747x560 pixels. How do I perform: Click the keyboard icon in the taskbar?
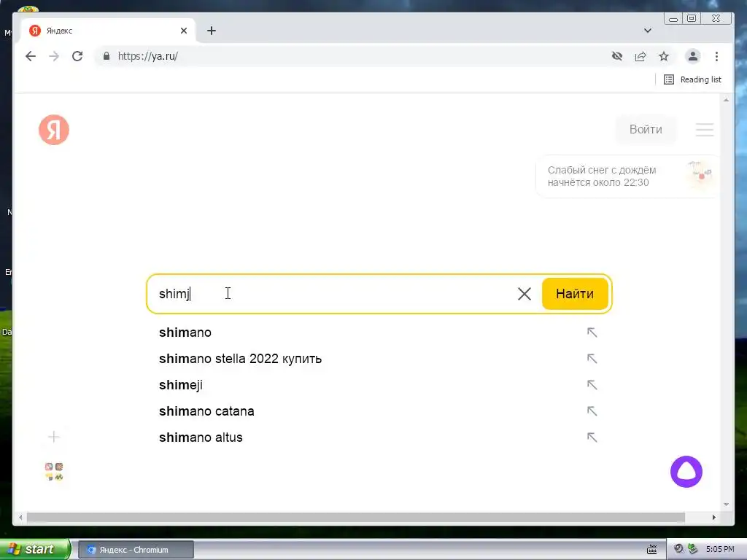651,550
